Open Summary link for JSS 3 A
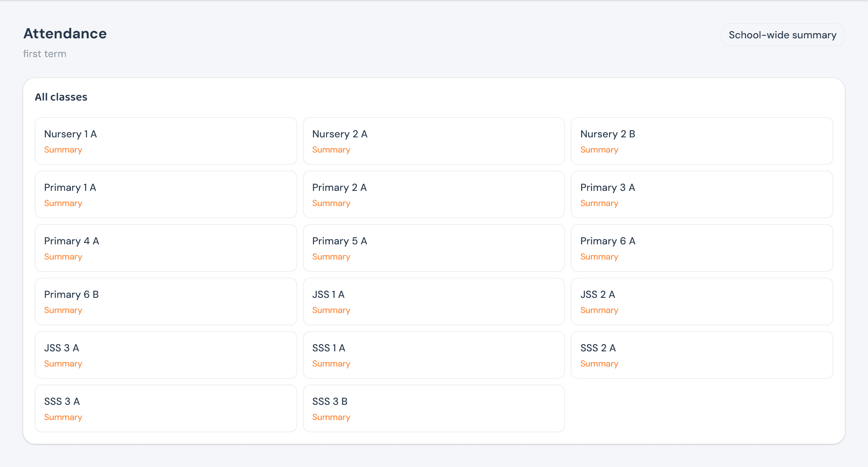This screenshot has height=467, width=868. 63,364
